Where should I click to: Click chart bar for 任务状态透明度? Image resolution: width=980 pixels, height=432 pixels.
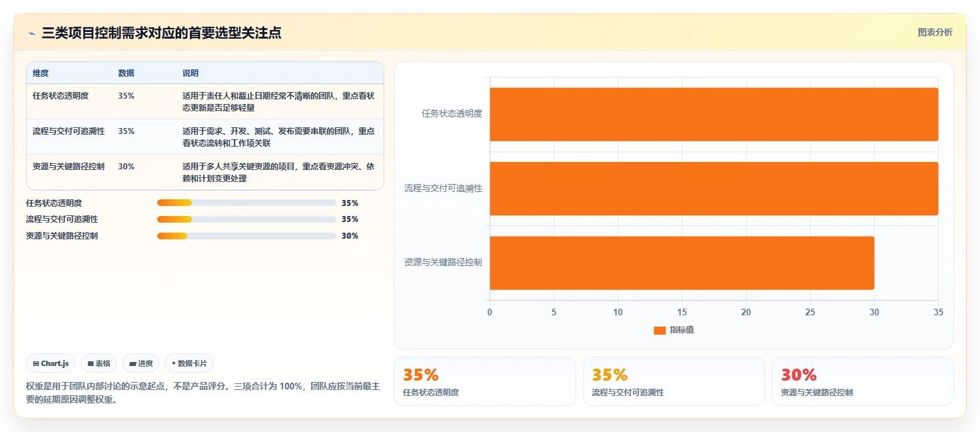(x=714, y=114)
